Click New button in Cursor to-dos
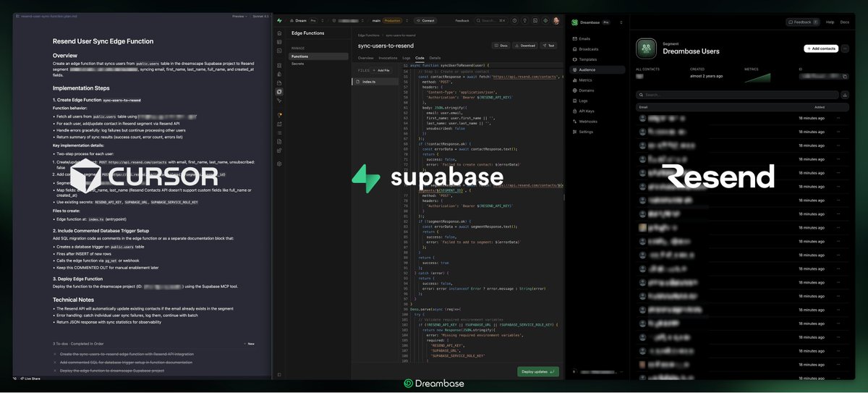The width and height of the screenshot is (868, 393). (x=250, y=344)
